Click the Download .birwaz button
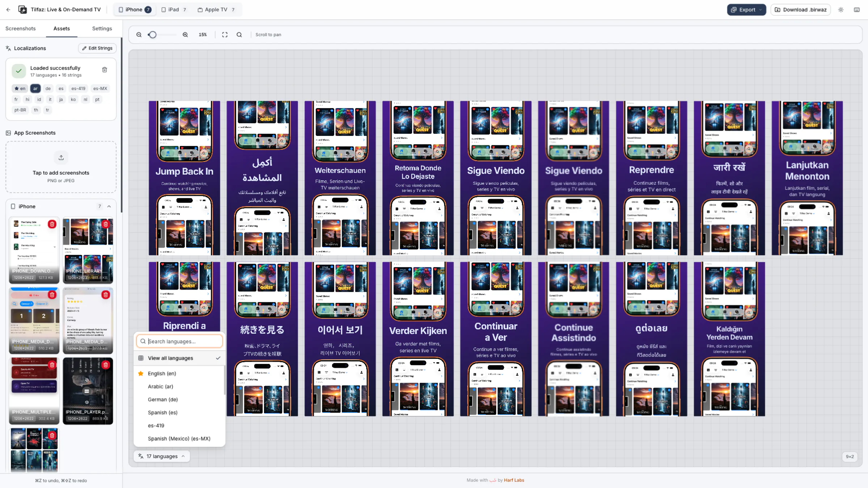This screenshot has width=868, height=488. coord(800,10)
